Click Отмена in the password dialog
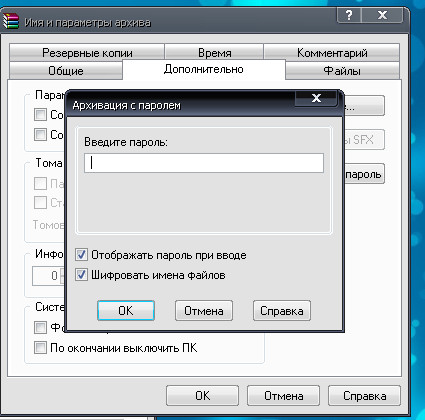Viewport: 425px width, 420px height. [204, 311]
